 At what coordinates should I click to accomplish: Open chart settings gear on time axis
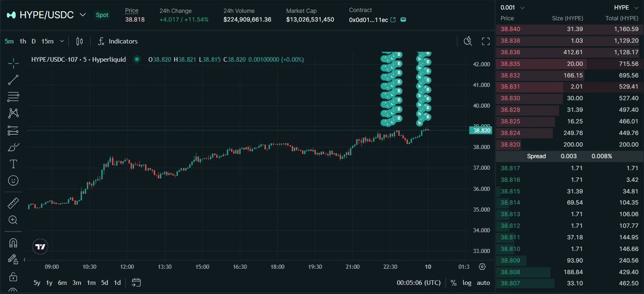(x=482, y=267)
